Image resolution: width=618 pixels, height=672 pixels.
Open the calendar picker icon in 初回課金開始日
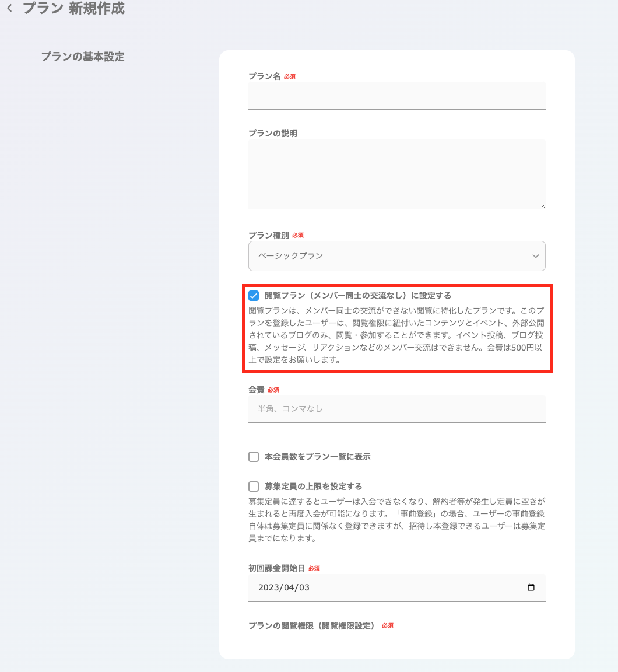pos(531,587)
